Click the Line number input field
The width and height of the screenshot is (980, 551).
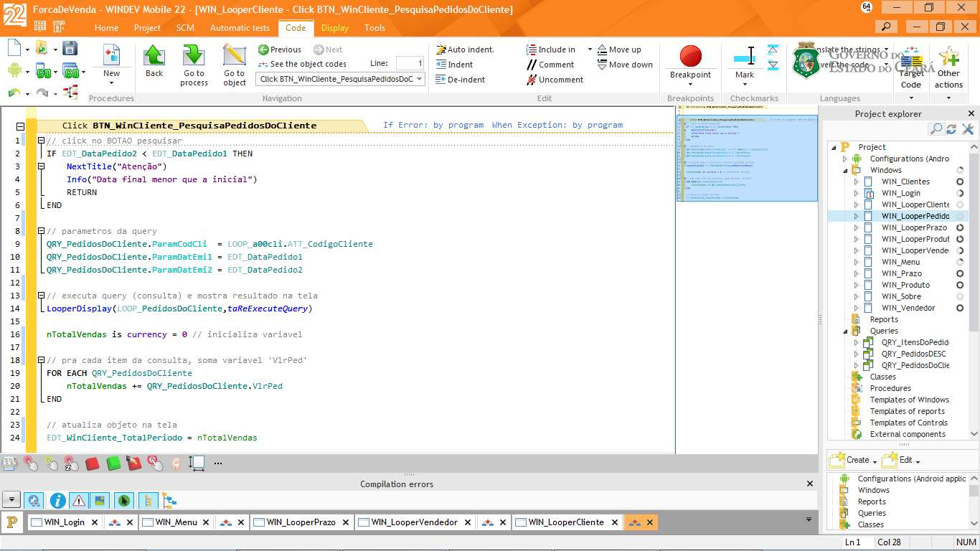410,64
